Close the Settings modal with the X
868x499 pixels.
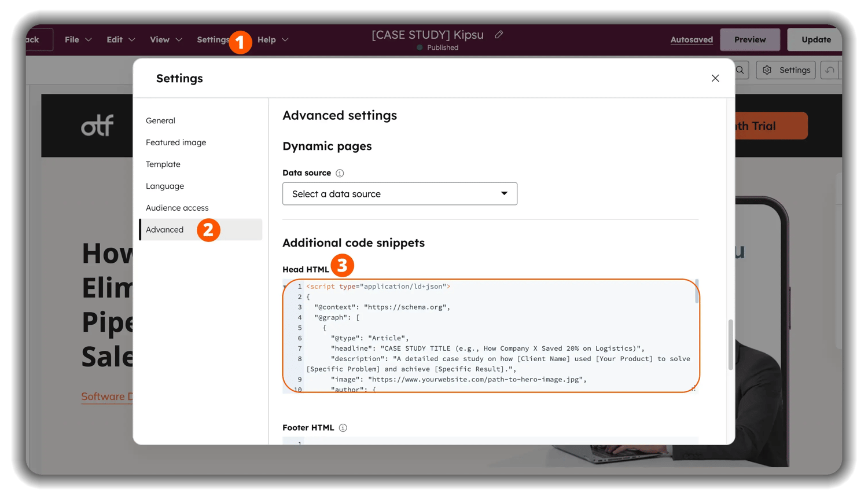[715, 78]
